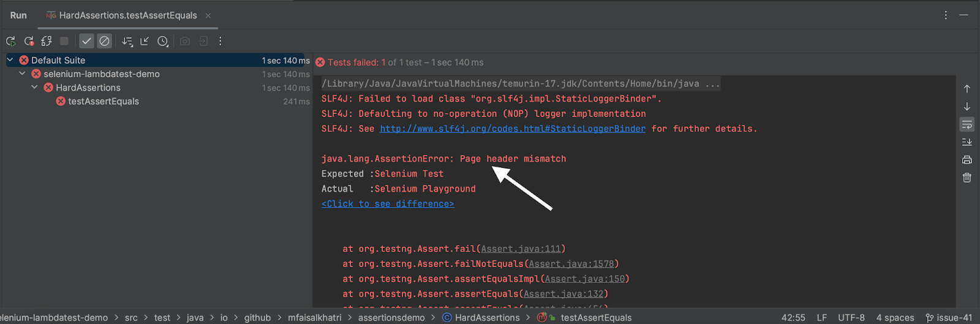980x324 pixels.
Task: Select the testAssertEquals test row
Action: (156, 102)
